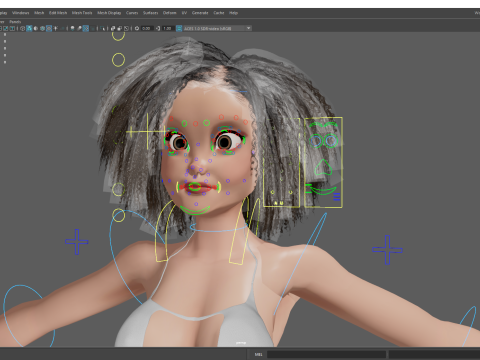Toggle the view transform button

coord(179,28)
